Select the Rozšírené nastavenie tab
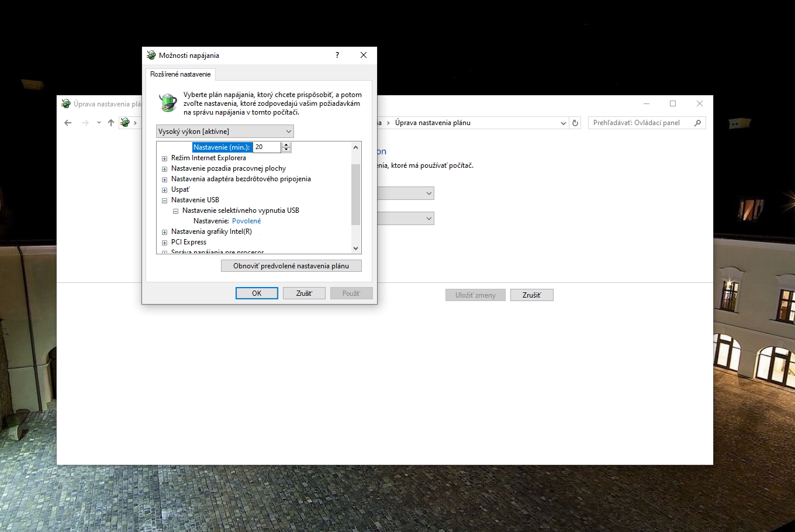795x532 pixels. pos(180,74)
